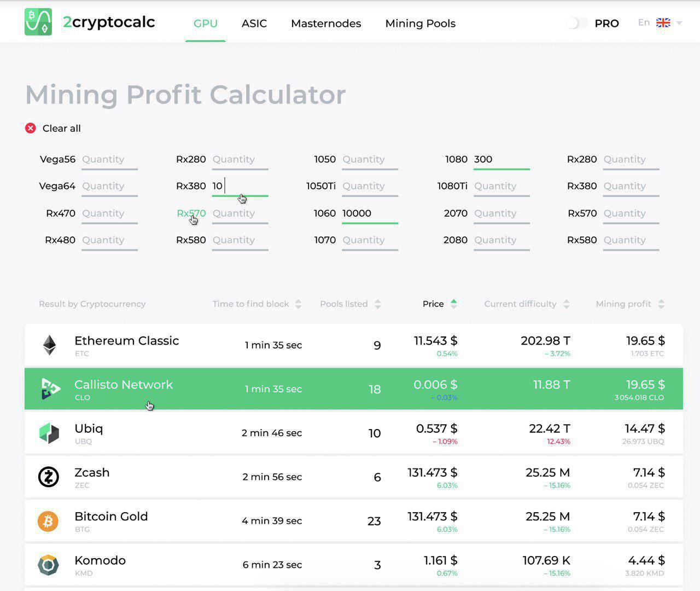Switch to the ASIC tab

[x=254, y=23]
